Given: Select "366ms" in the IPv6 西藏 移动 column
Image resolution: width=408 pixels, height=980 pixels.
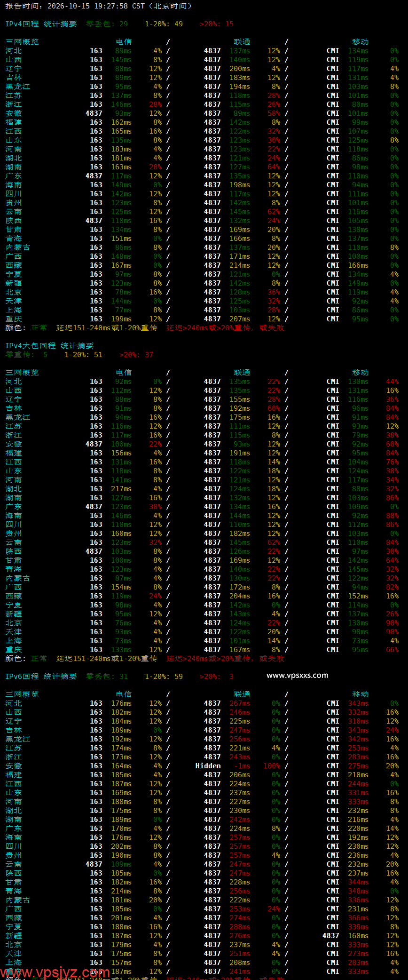Looking at the screenshot, I should [358, 918].
